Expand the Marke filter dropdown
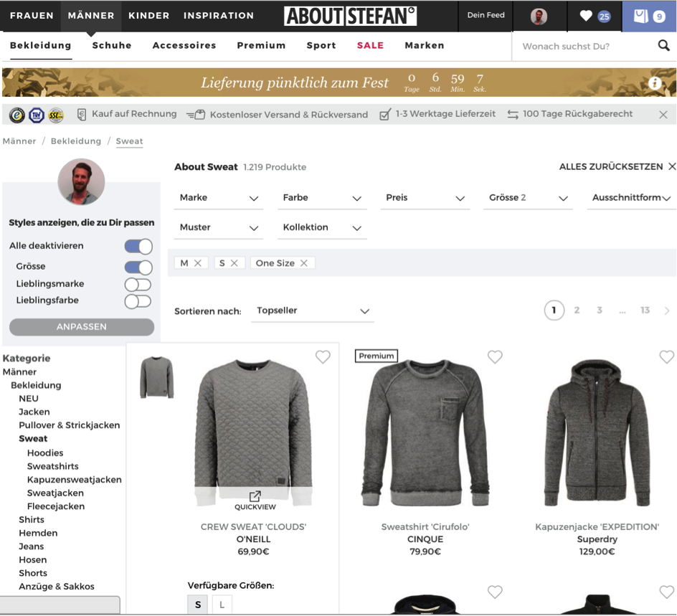The height and width of the screenshot is (616, 677). pos(219,198)
